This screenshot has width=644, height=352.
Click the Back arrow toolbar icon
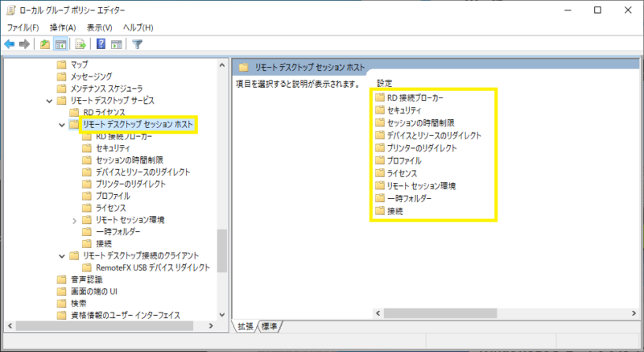point(10,44)
